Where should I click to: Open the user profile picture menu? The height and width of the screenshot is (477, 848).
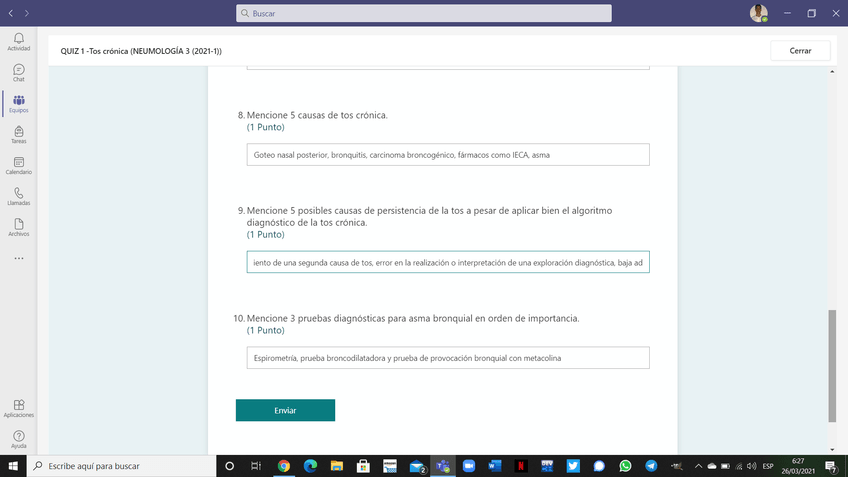click(x=758, y=13)
